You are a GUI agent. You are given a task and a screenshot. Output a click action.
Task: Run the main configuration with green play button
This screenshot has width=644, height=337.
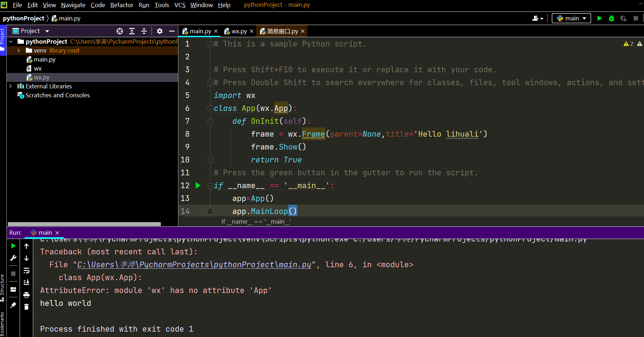(x=599, y=18)
